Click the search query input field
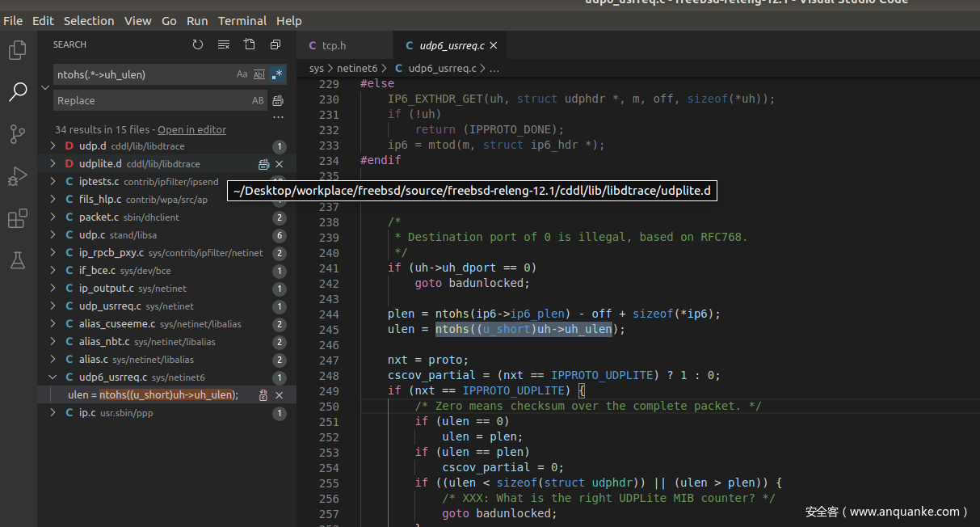980x527 pixels. click(x=141, y=74)
